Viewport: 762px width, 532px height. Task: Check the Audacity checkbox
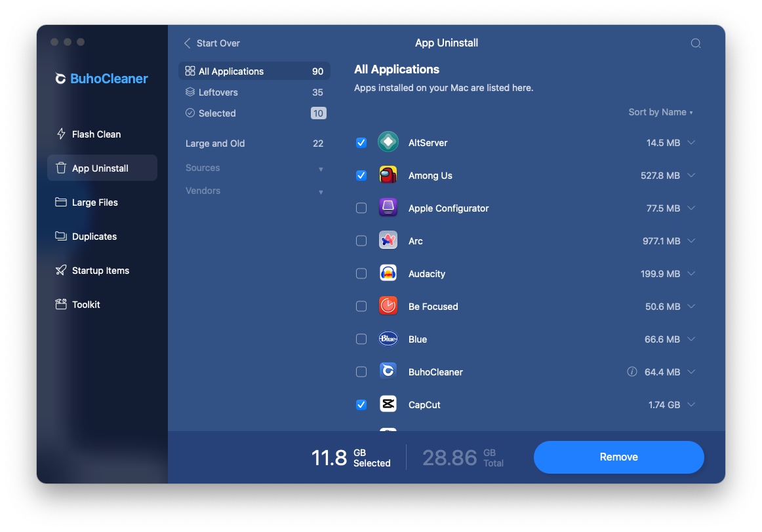[x=361, y=273]
